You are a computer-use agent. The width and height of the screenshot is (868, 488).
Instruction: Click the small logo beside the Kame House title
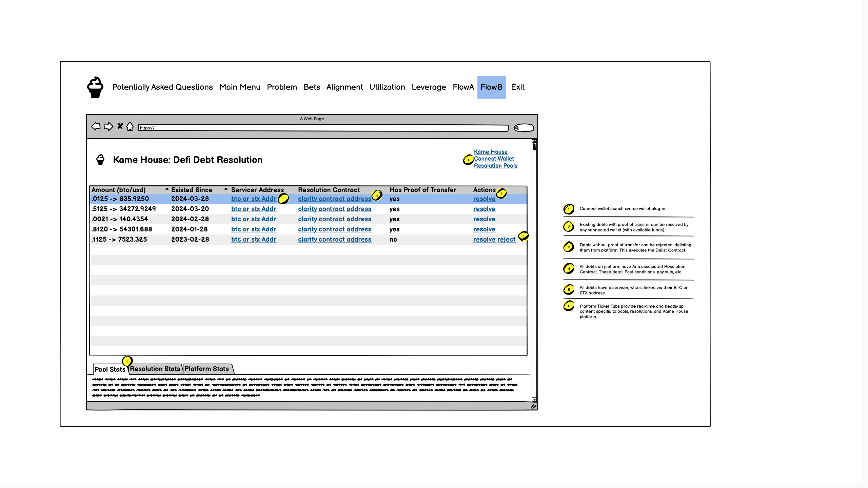100,160
